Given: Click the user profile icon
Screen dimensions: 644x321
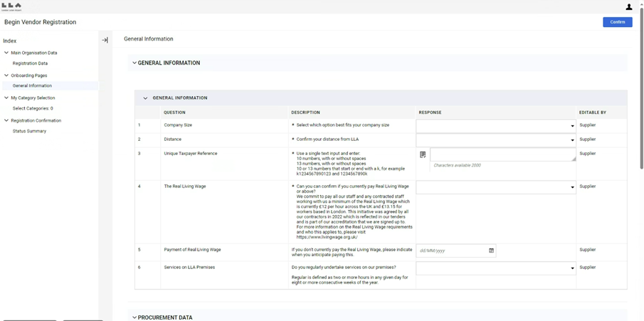Looking at the screenshot, I should coord(629,7).
